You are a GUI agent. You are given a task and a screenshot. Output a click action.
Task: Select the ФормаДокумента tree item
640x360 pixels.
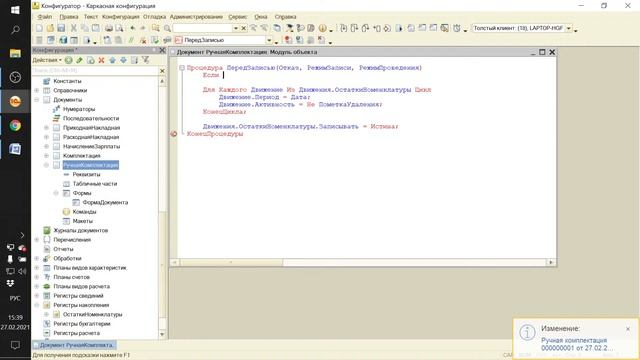click(105, 202)
